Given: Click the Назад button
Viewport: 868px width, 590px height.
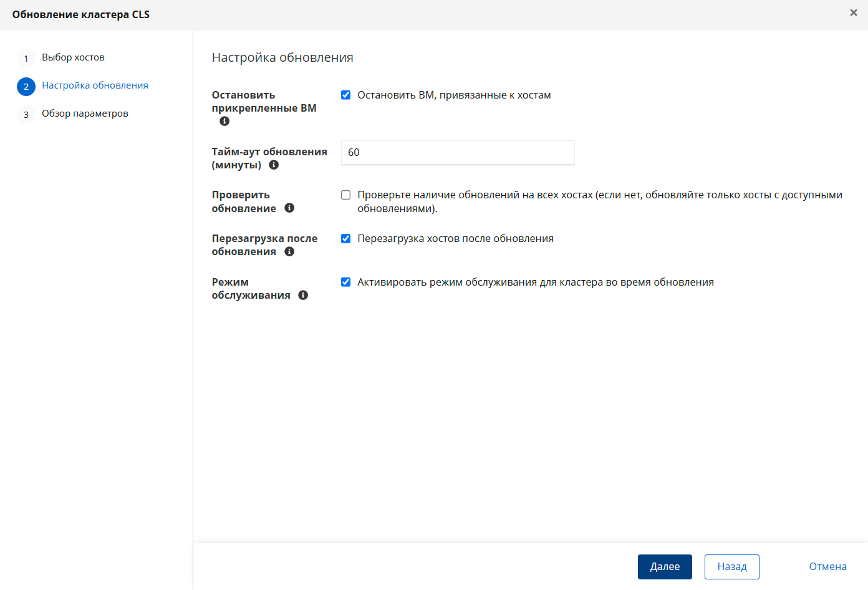Looking at the screenshot, I should click(x=732, y=567).
